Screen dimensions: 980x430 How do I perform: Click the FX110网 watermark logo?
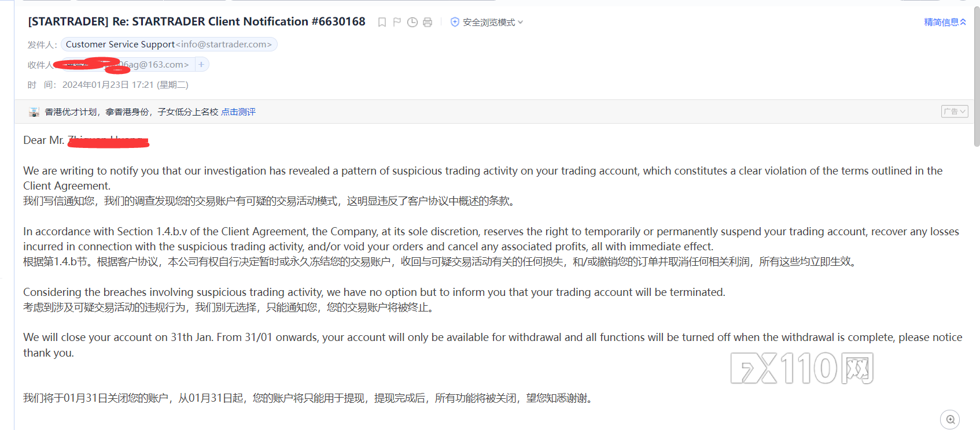tap(802, 368)
